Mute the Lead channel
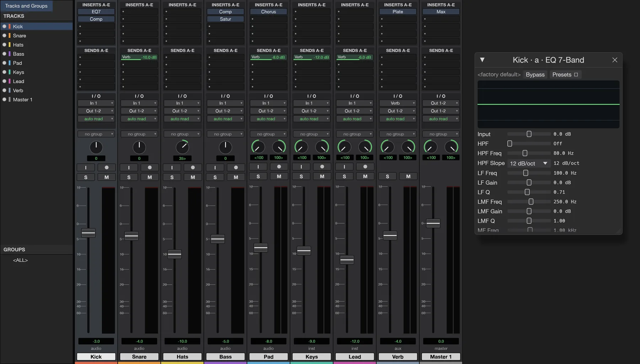 pos(365,176)
